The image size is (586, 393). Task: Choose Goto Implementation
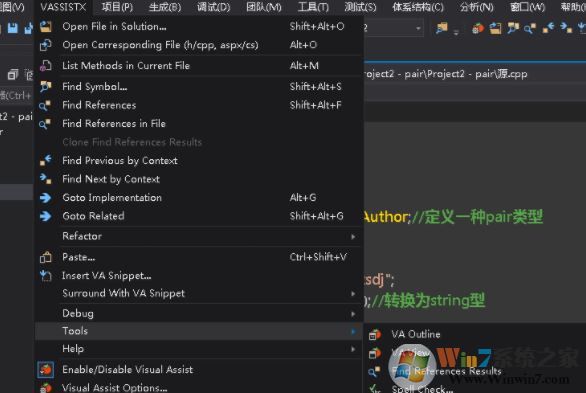point(199,198)
